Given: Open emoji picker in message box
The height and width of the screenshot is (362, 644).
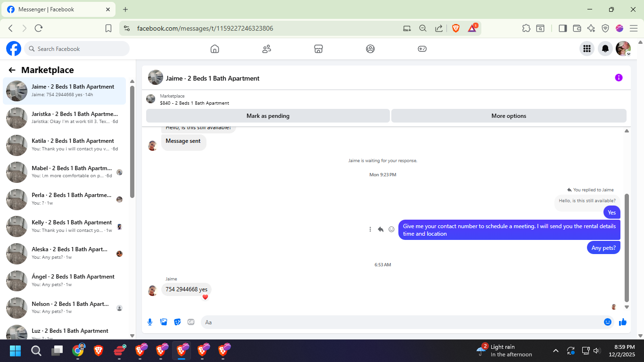Looking at the screenshot, I should coord(608,322).
